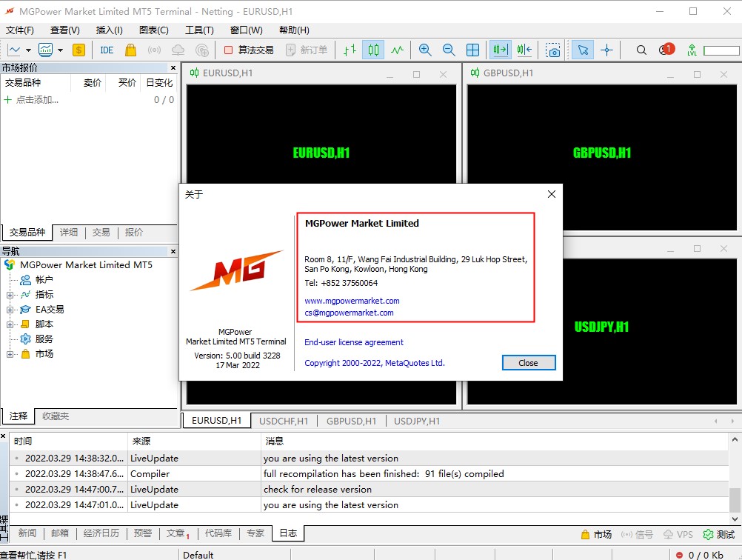Open the tile windows grid icon
Viewport: 742px width, 560px height.
472,50
